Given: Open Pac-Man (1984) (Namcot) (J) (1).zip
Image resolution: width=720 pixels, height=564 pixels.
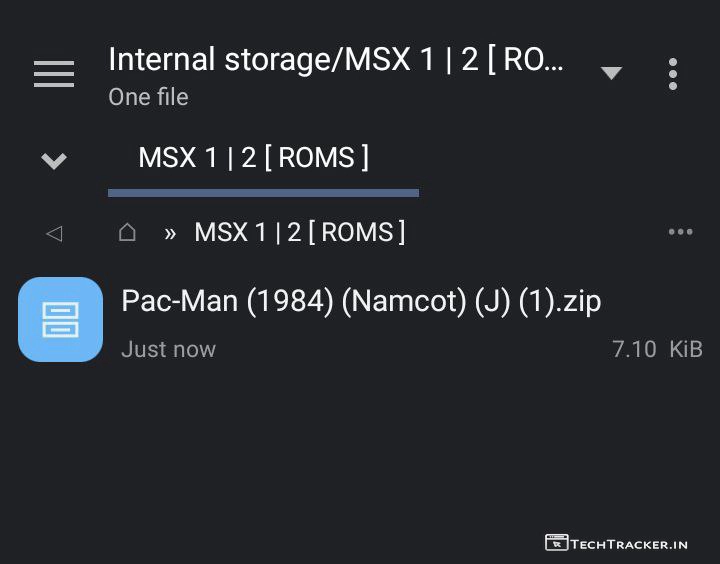Looking at the screenshot, I should click(x=361, y=301).
